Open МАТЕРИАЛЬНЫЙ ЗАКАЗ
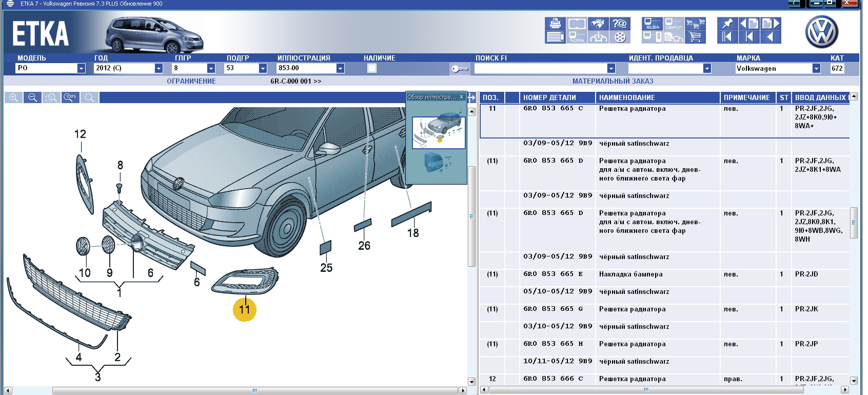868x395 pixels. (613, 81)
